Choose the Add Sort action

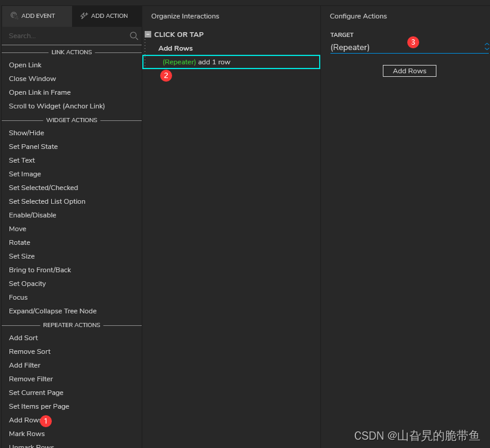[23, 338]
